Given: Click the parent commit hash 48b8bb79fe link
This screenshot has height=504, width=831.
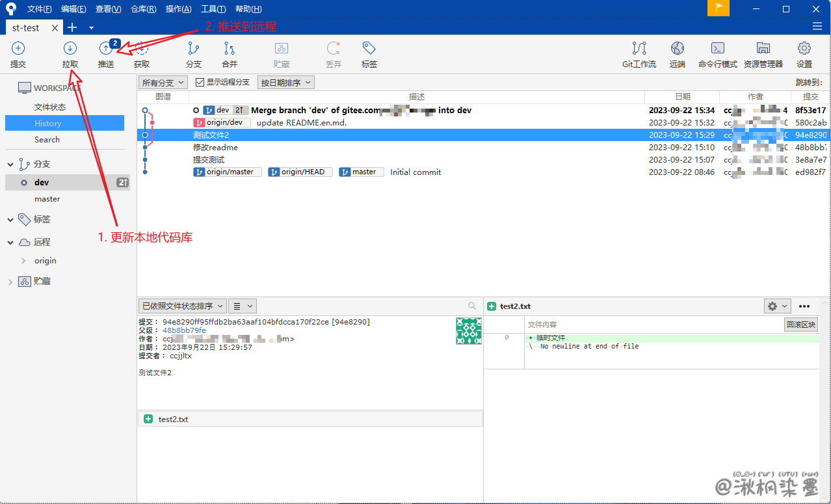Looking at the screenshot, I should [184, 330].
